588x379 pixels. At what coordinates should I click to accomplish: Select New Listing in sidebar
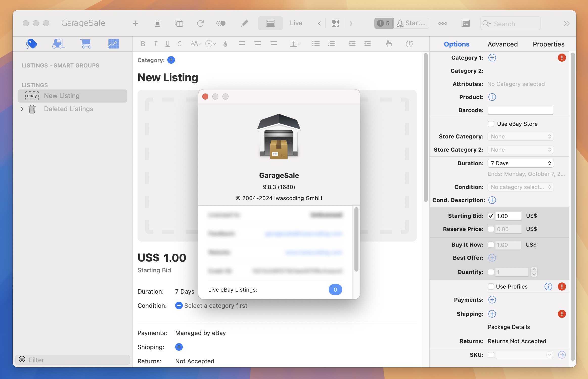(x=73, y=96)
